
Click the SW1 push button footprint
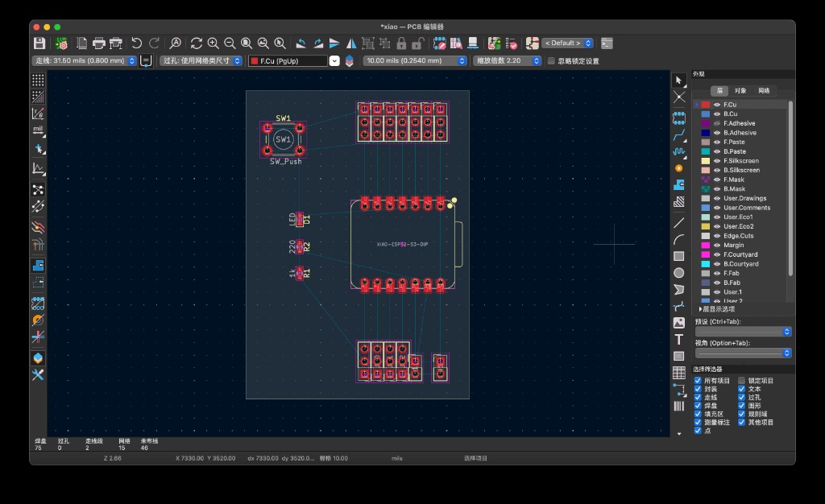(283, 140)
